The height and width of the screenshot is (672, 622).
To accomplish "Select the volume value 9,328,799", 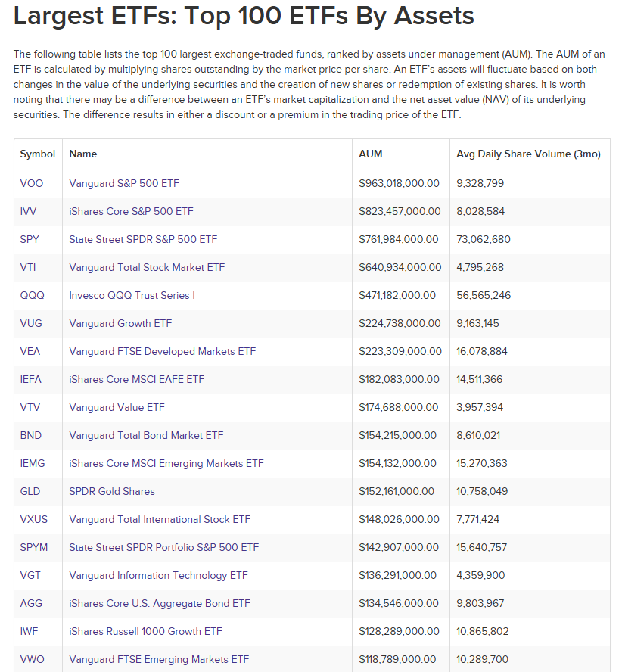I will click(480, 183).
